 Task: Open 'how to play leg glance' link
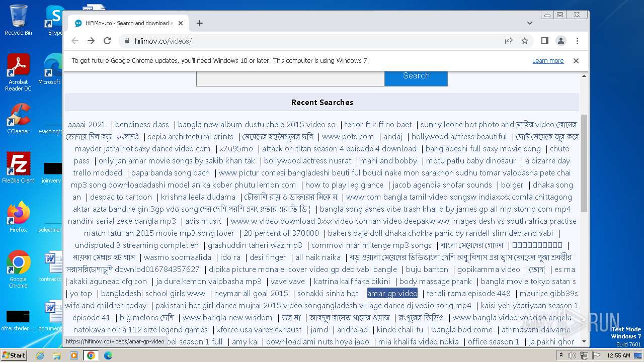click(344, 185)
